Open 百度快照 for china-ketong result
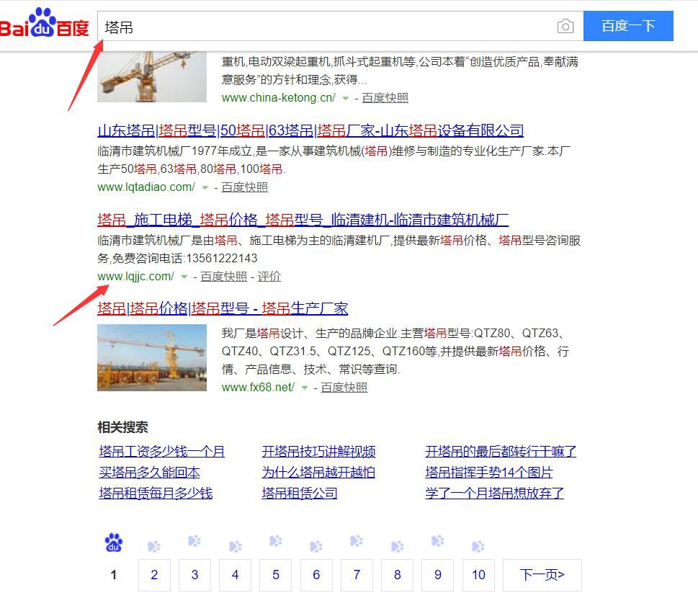Viewport: 698px width, 616px height. click(x=385, y=98)
